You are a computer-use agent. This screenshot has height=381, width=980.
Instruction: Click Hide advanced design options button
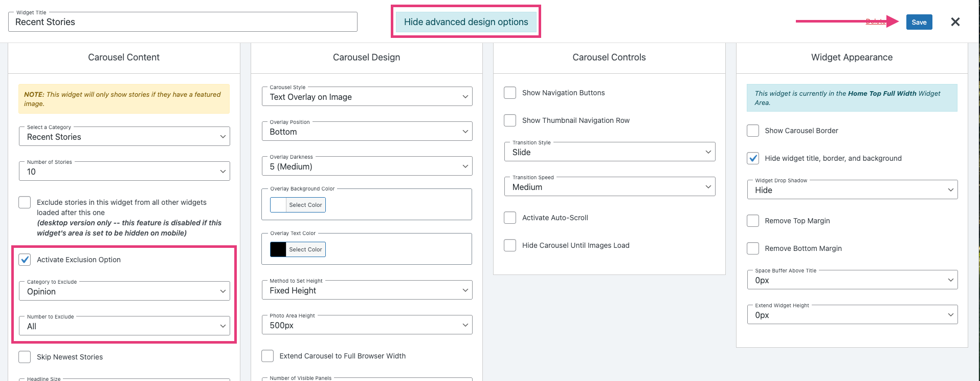pos(466,22)
